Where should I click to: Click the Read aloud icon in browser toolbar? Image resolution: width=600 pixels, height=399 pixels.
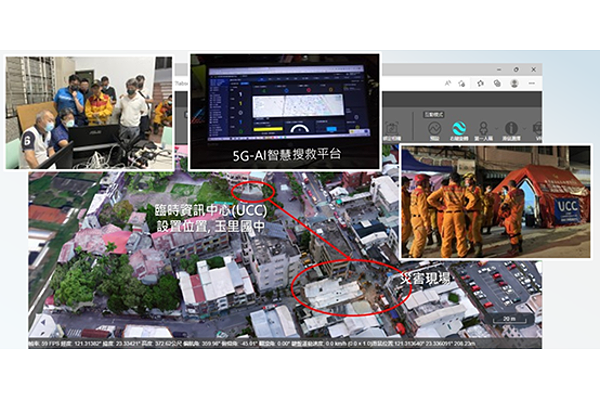[x=447, y=83]
